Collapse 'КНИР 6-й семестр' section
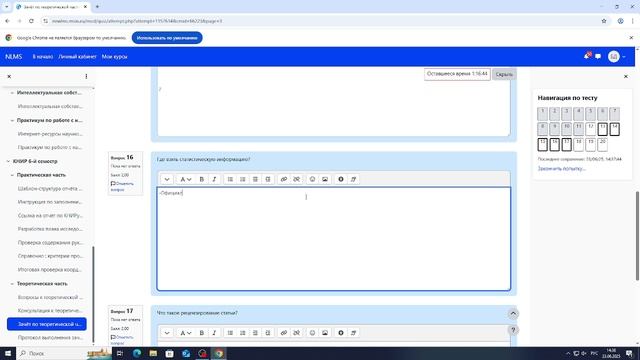The image size is (640, 360). [8, 161]
